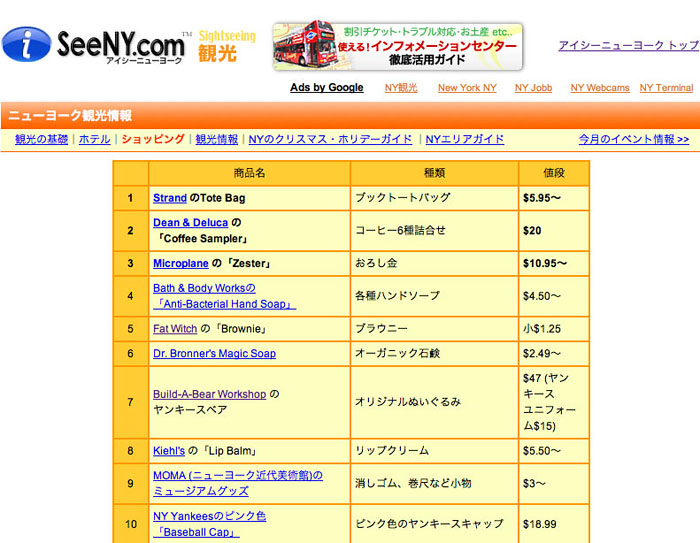Image resolution: width=700 pixels, height=543 pixels.
Task: Click the Ads by Google label
Action: [326, 88]
